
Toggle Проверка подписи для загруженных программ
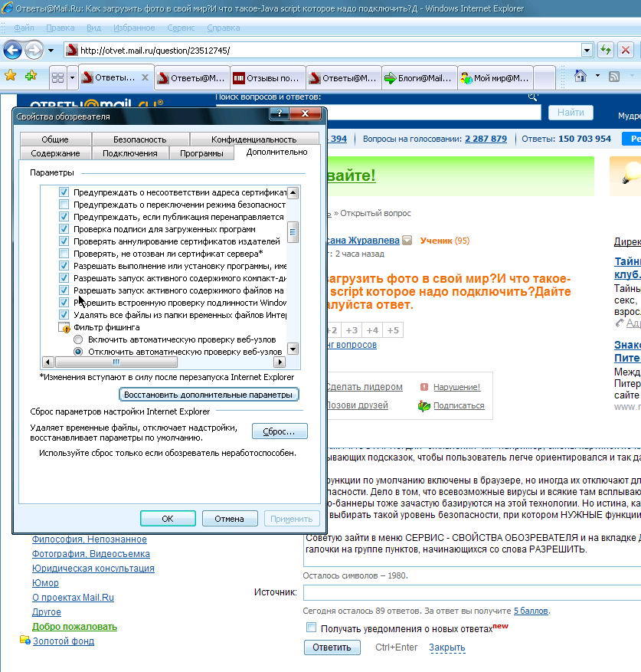tap(64, 229)
